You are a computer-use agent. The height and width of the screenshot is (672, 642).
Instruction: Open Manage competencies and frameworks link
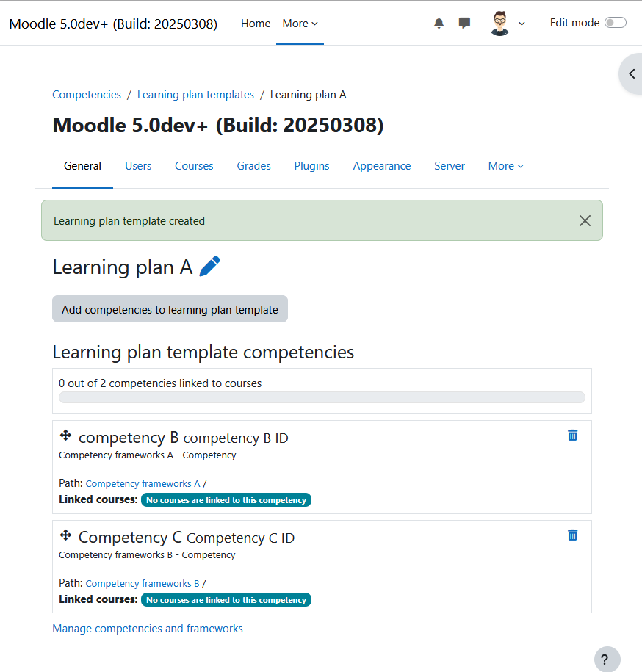[148, 628]
